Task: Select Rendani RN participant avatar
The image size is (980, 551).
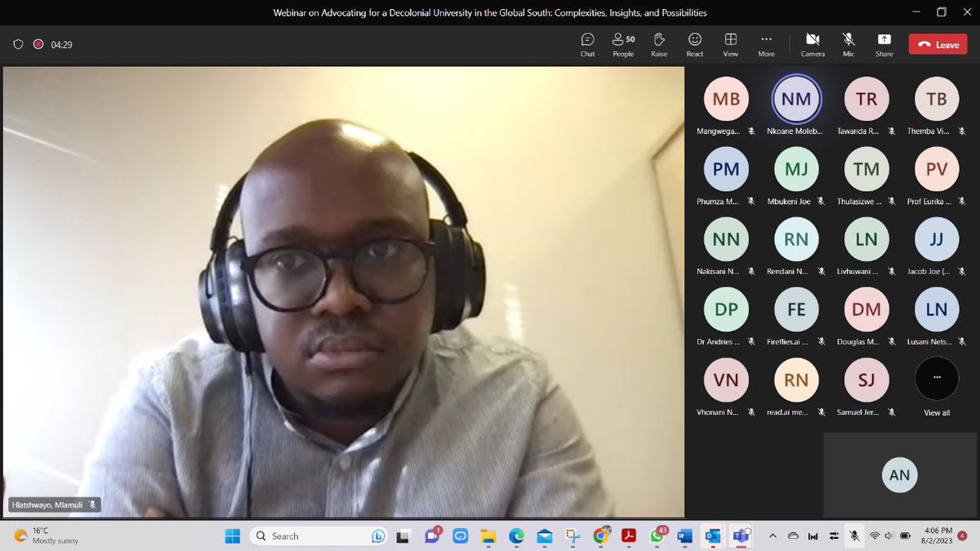Action: click(796, 239)
